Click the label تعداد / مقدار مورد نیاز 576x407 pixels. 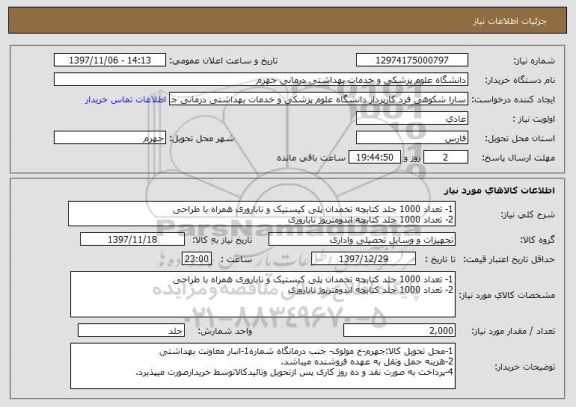pos(513,331)
